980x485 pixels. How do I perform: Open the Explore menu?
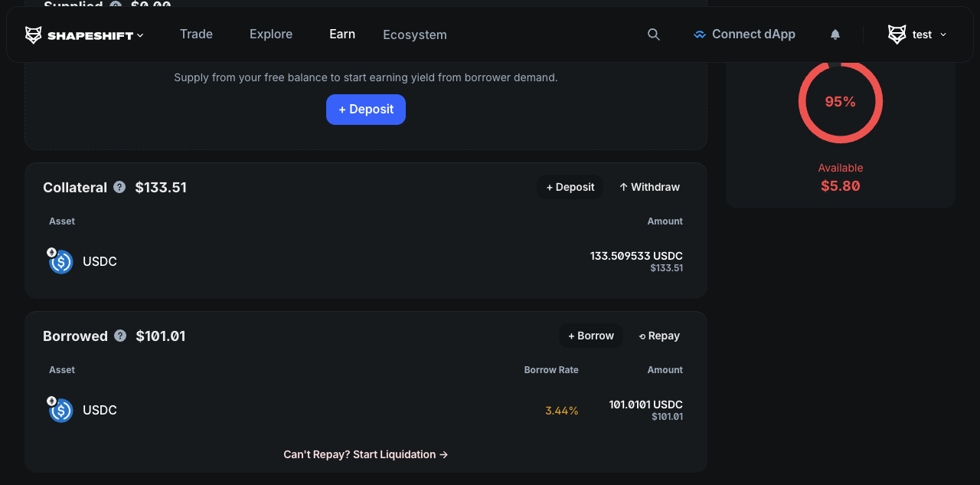(271, 34)
